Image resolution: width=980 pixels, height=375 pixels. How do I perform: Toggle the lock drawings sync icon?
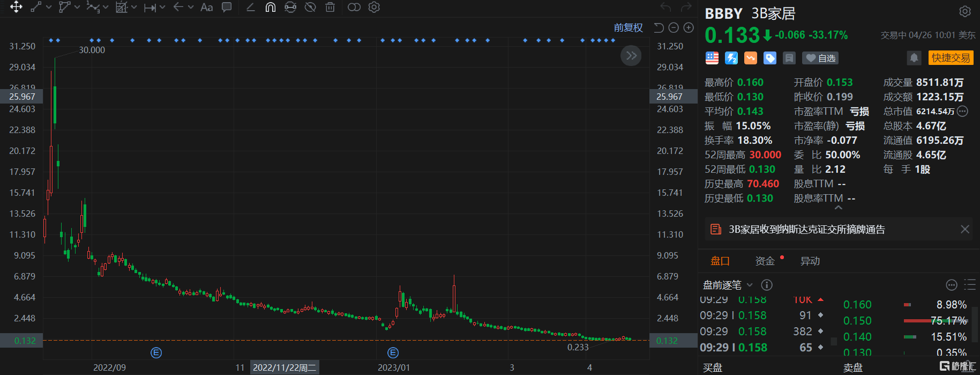[290, 7]
